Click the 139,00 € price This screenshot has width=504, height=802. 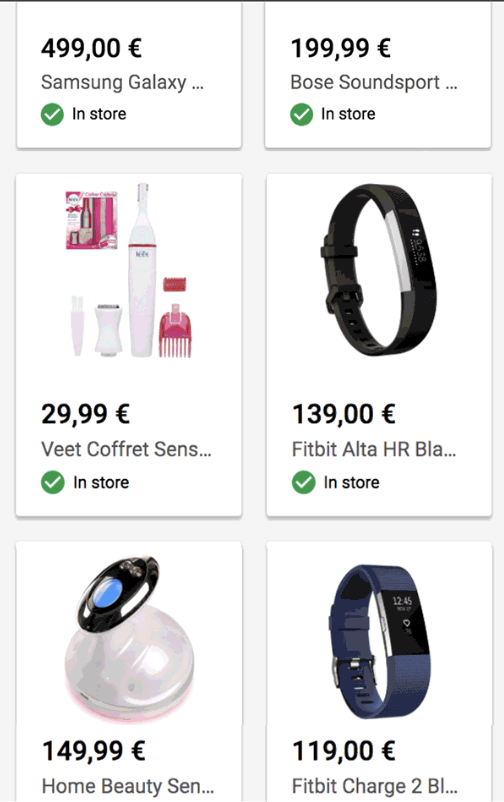tap(344, 414)
